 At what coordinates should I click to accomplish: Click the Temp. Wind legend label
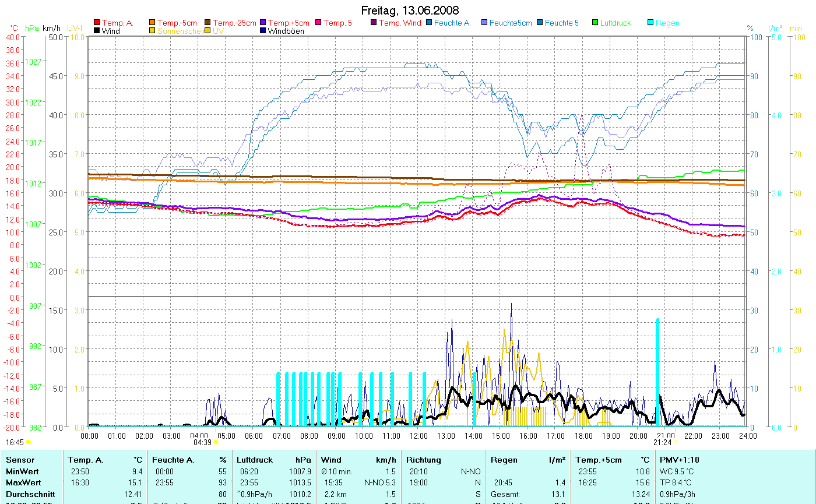(x=399, y=23)
